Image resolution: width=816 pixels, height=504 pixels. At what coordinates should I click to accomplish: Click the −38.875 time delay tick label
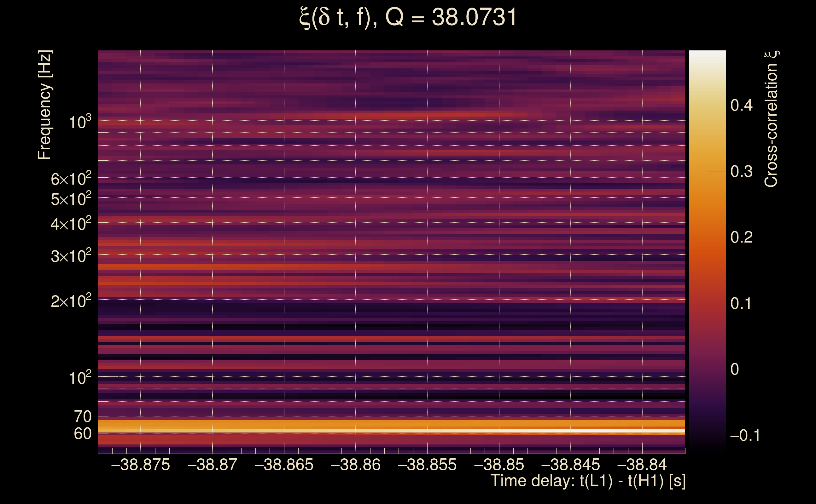tap(140, 465)
